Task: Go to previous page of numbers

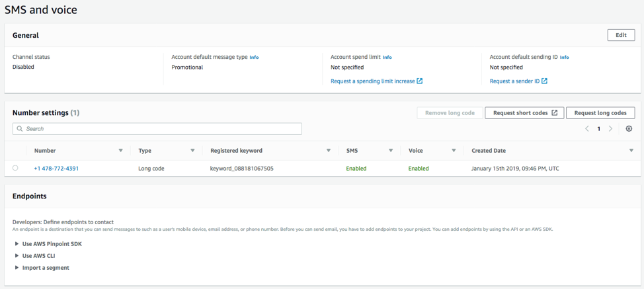Action: pos(587,128)
